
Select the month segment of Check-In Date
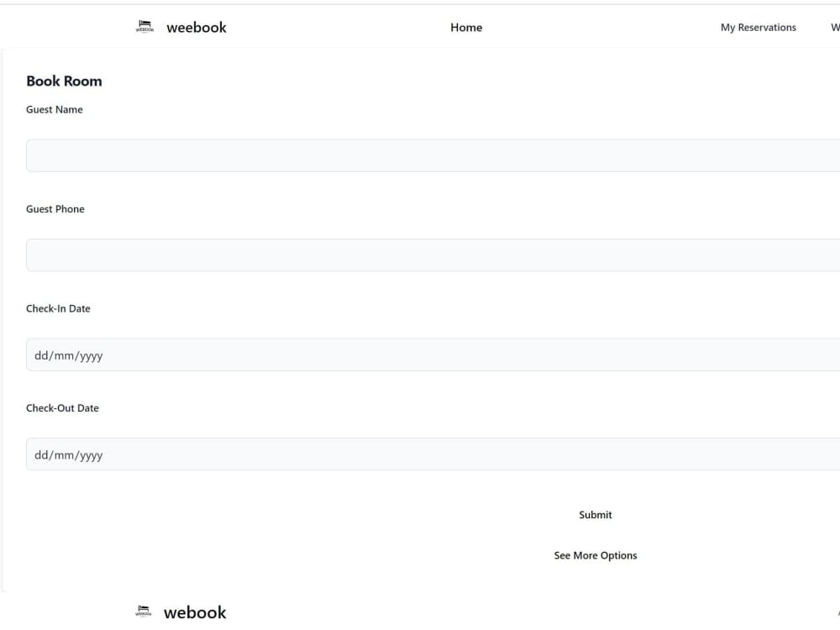click(x=64, y=354)
